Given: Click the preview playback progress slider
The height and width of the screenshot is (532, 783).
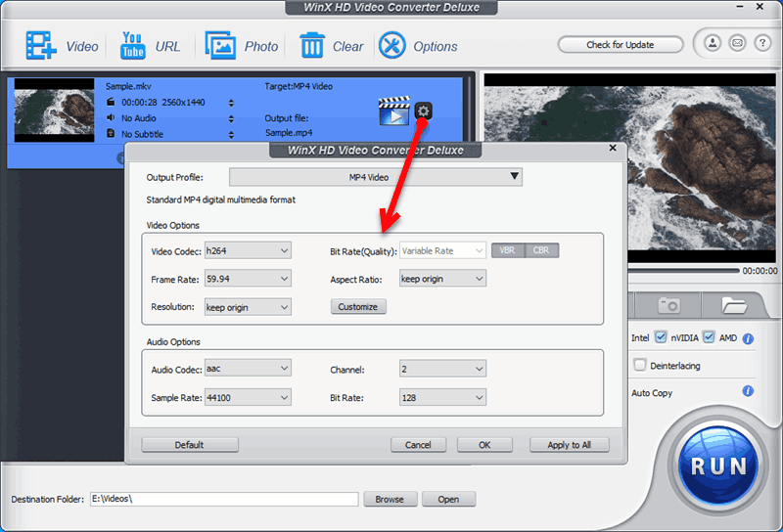Looking at the screenshot, I should (x=683, y=271).
